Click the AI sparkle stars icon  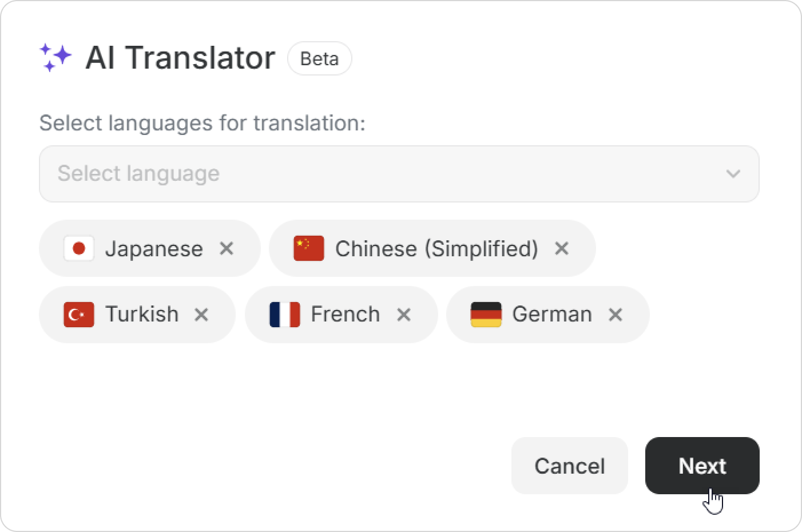tap(55, 58)
